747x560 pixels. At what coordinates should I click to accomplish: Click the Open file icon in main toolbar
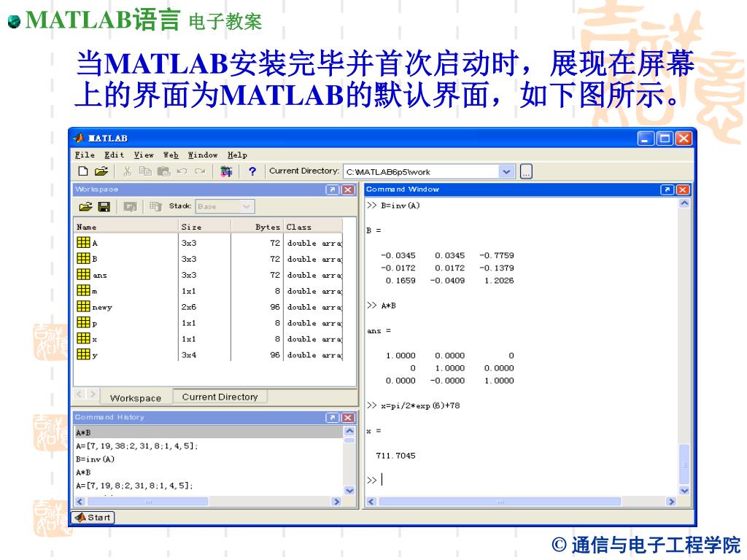(101, 171)
